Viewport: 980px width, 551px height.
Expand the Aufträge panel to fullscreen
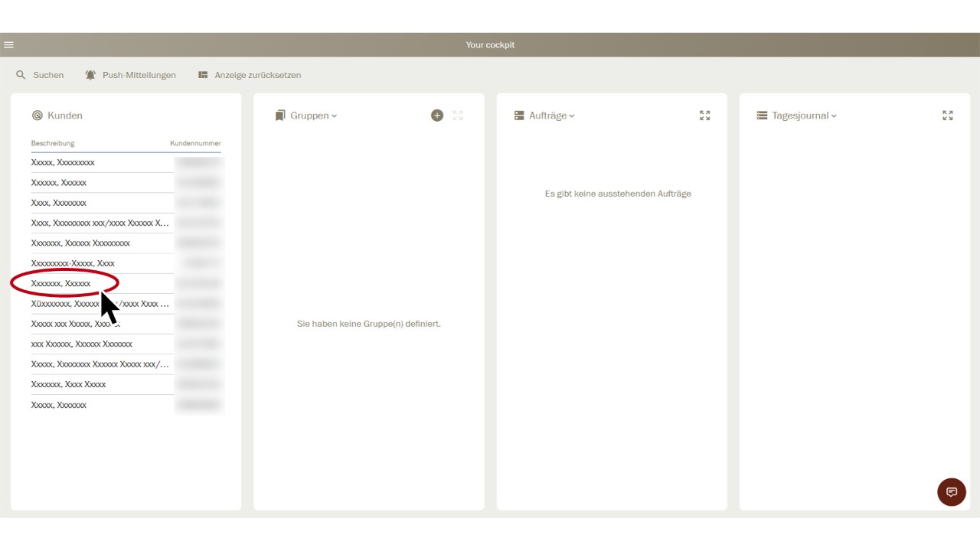[704, 116]
